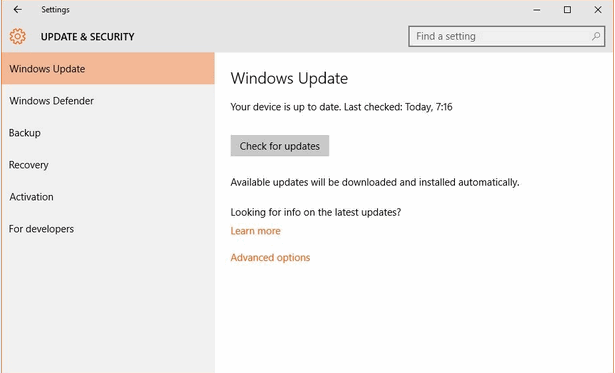Follow the Learn more link
Viewport: 615px width, 373px height.
pyautogui.click(x=255, y=231)
